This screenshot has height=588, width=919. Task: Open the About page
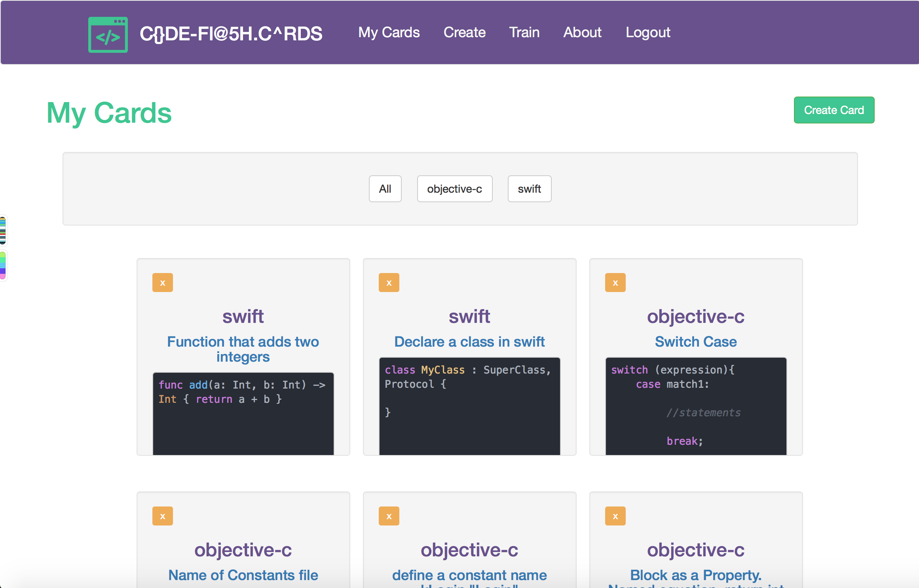pos(582,32)
